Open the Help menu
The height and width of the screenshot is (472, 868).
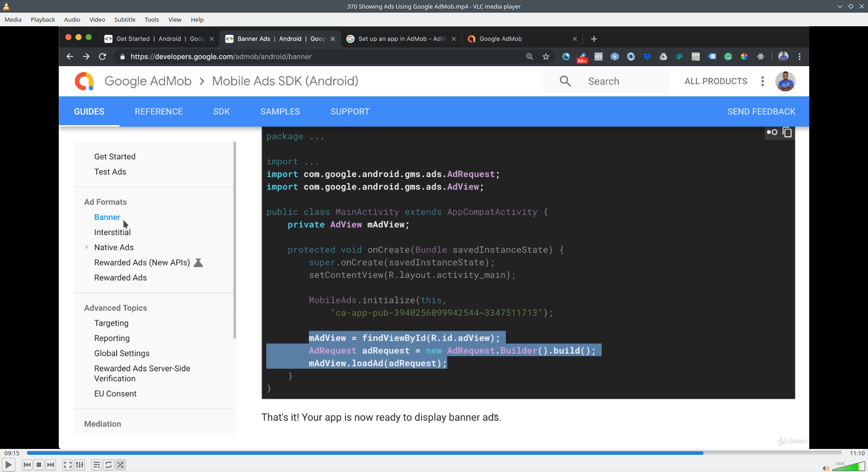(x=197, y=19)
